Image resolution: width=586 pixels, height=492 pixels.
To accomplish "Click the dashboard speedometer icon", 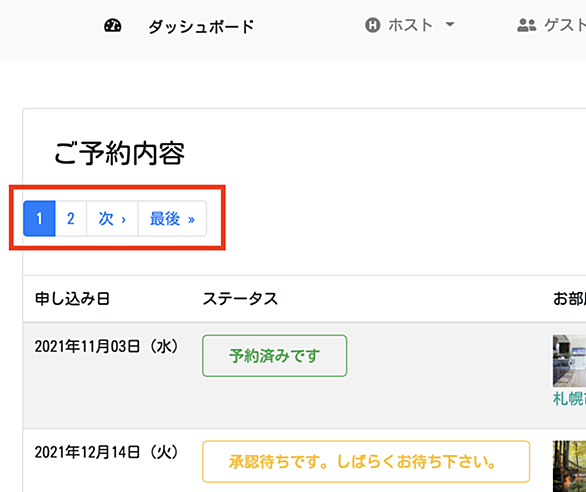I will coord(112,26).
